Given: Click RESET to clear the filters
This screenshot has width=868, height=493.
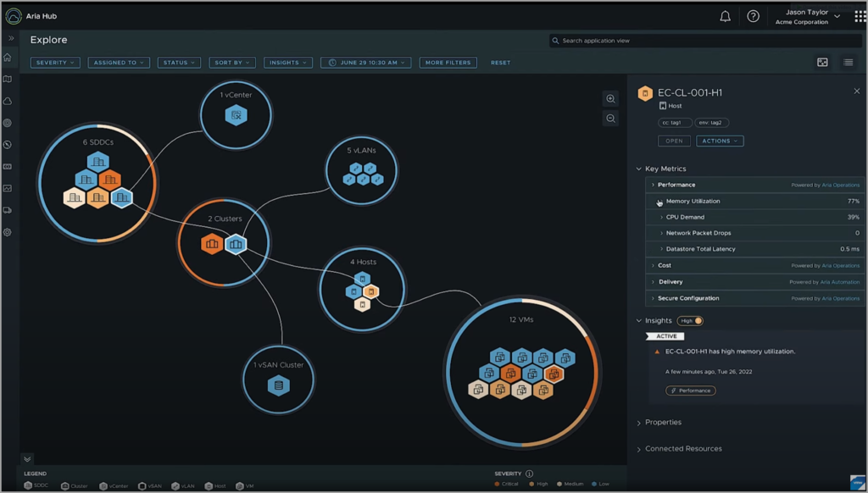Looking at the screenshot, I should pyautogui.click(x=500, y=62).
